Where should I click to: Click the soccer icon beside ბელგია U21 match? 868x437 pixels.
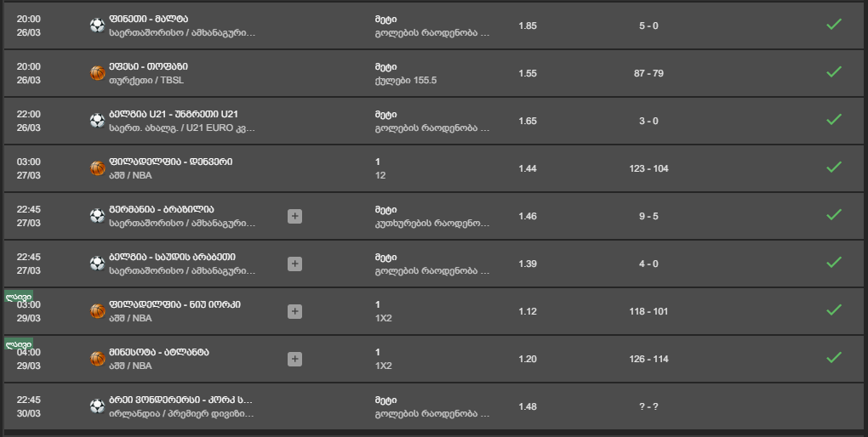(x=97, y=121)
